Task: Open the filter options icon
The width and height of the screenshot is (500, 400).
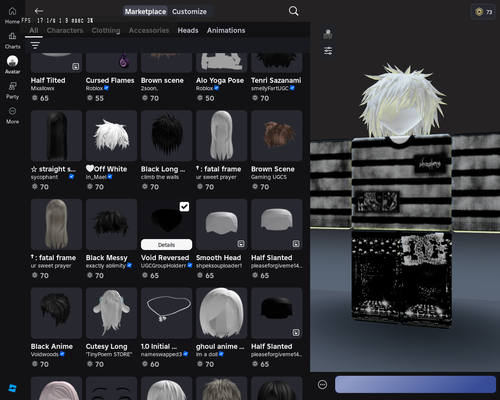Action: click(35, 45)
